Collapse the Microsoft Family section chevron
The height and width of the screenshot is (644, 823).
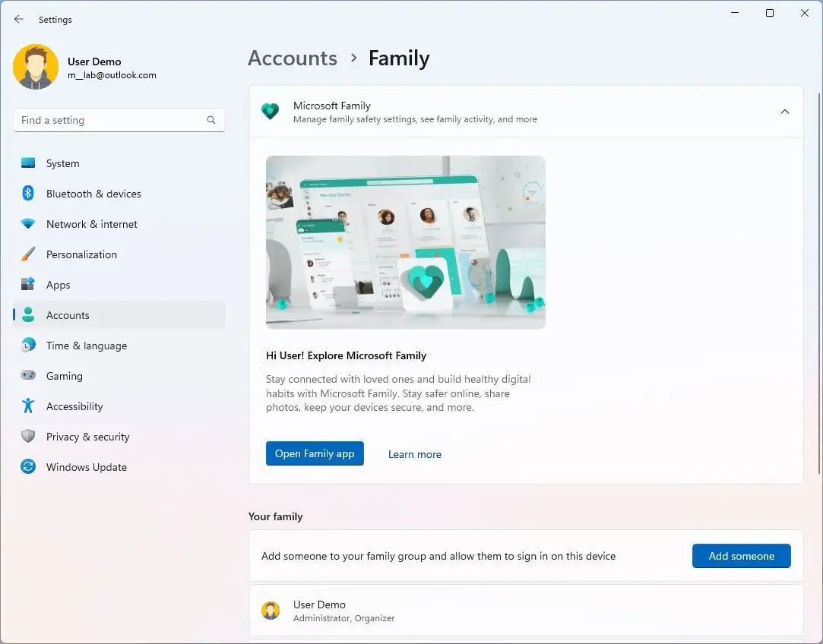tap(784, 112)
